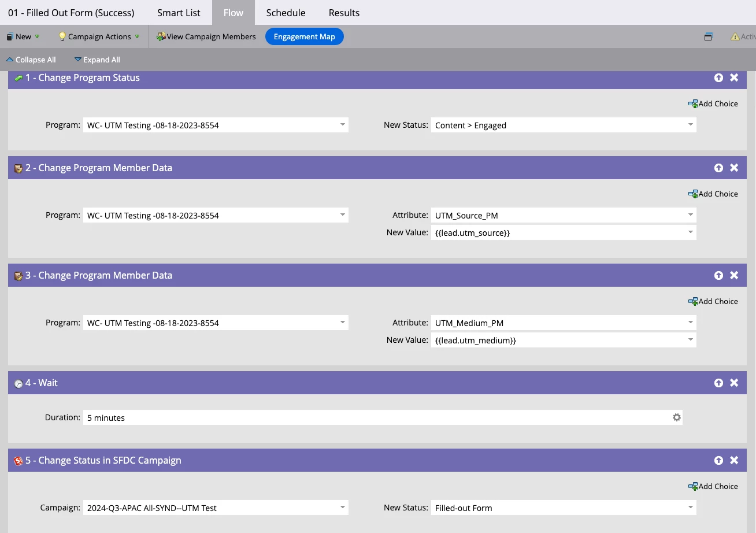
Task: Move step 1 Change Program Status up
Action: (718, 77)
